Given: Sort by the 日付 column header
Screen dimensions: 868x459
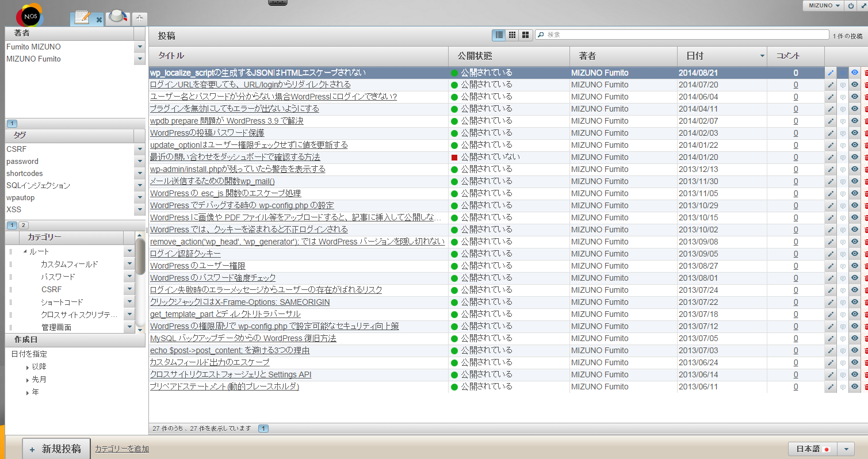Looking at the screenshot, I should tap(721, 56).
